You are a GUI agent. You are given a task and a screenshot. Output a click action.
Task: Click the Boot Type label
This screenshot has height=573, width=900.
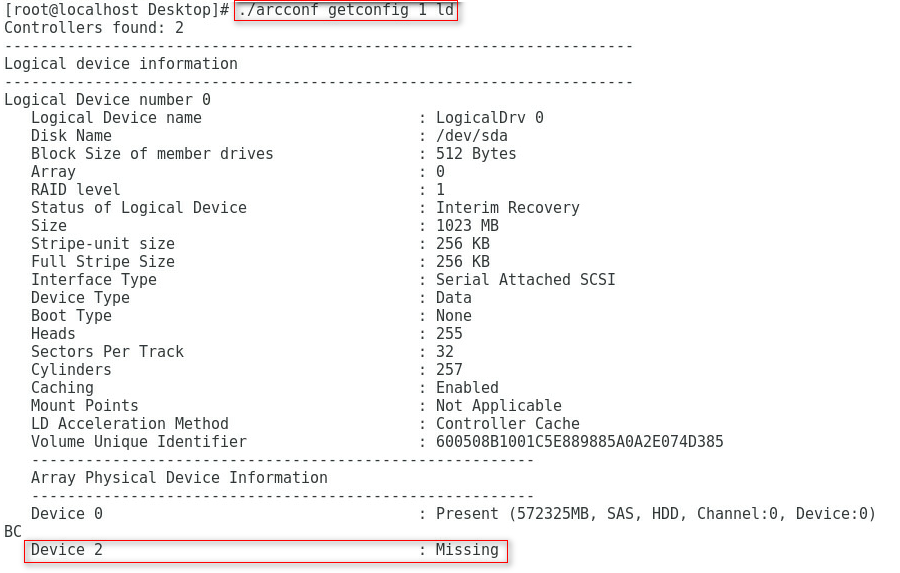[x=71, y=316]
